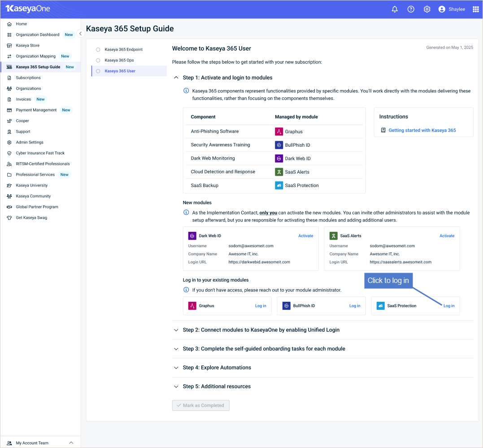483x448 pixels.
Task: Click the Support headset icon
Action: pos(9,132)
